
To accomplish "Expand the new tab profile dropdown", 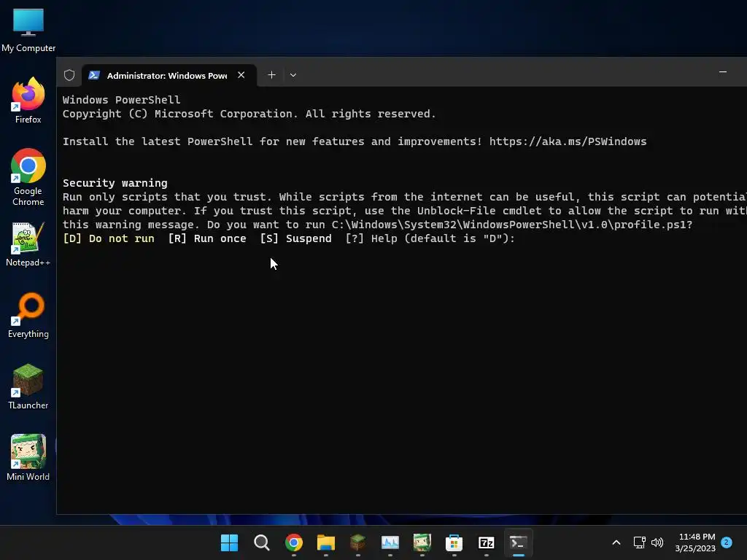I will point(293,75).
